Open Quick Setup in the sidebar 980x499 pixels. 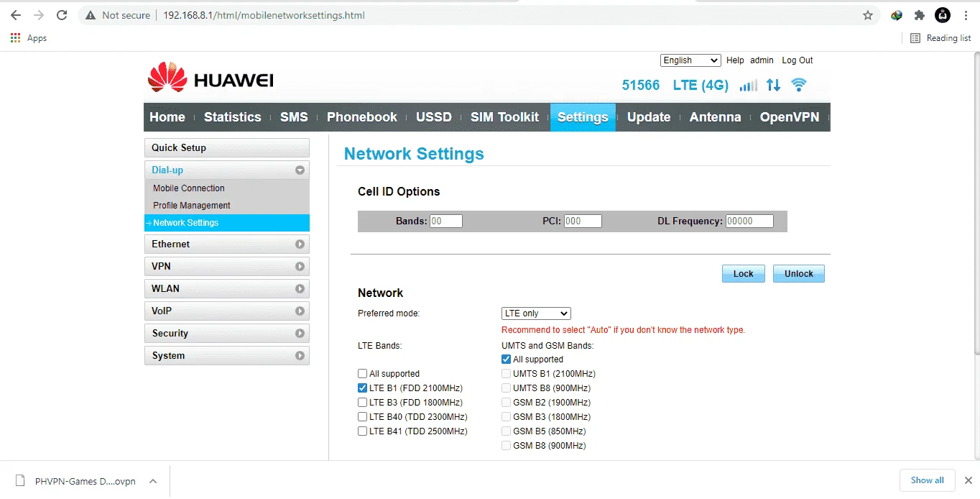(227, 148)
